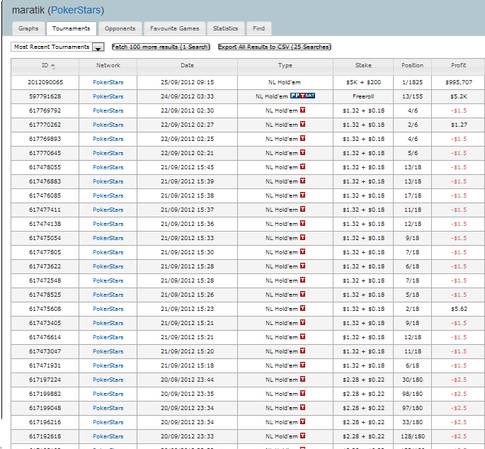Viewport: 485px width, 449px height.
Task: Click the turbo icon in the 21/09/2012 15:39 row
Action: tap(303, 181)
